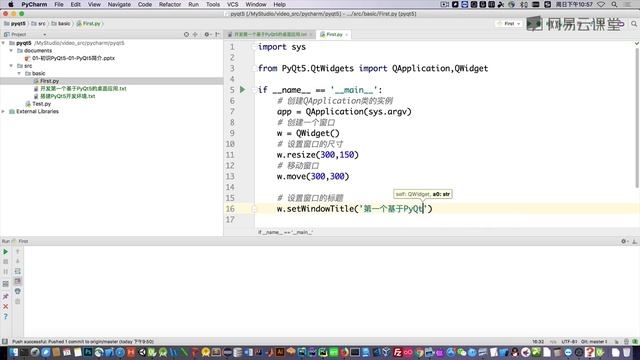This screenshot has width=640, height=360.
Task: Click line number 13 in the gutter
Action: (x=230, y=176)
